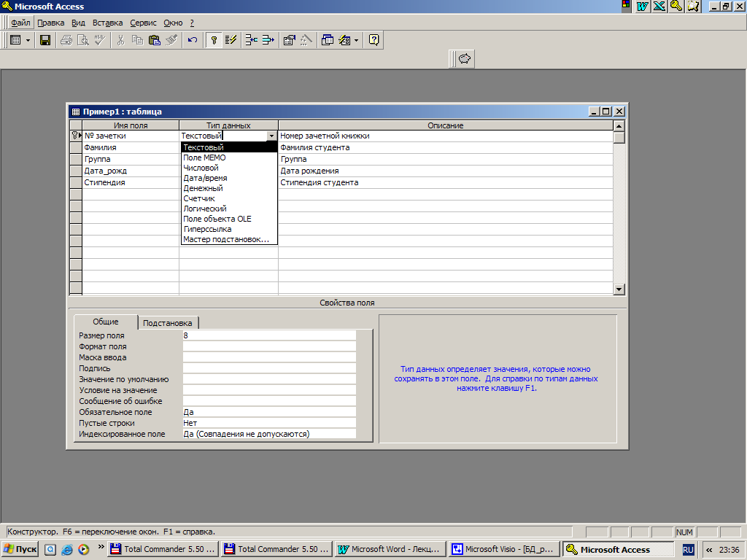Choose Мастер подстановок... option
This screenshot has width=747, height=560.
tap(229, 239)
